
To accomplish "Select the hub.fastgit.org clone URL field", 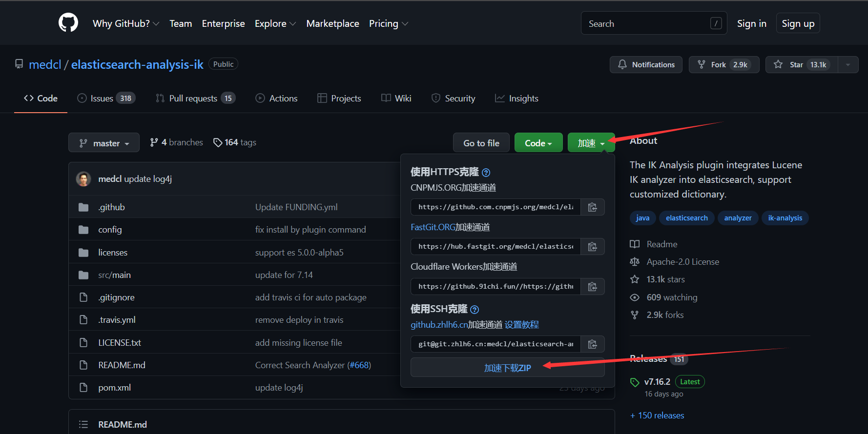I will pos(496,247).
